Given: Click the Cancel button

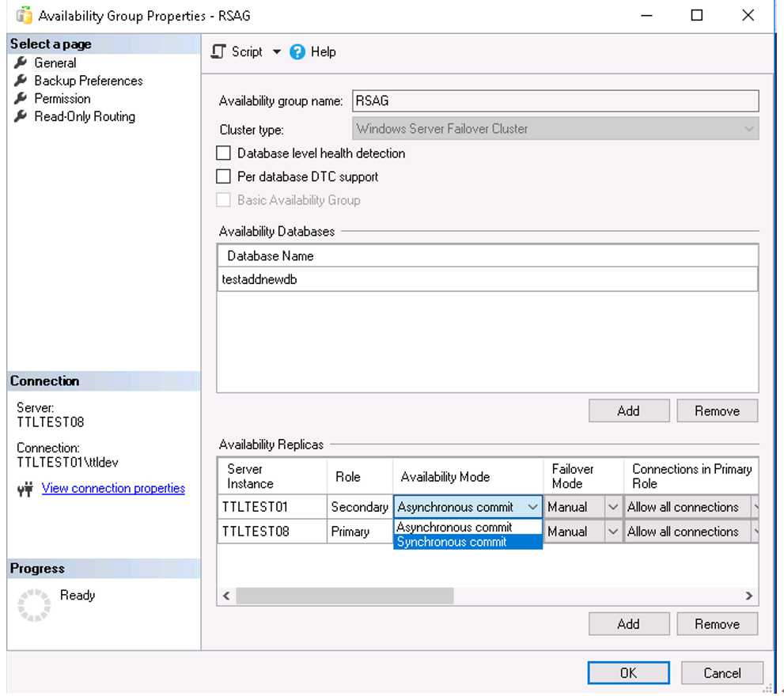Looking at the screenshot, I should [x=722, y=673].
